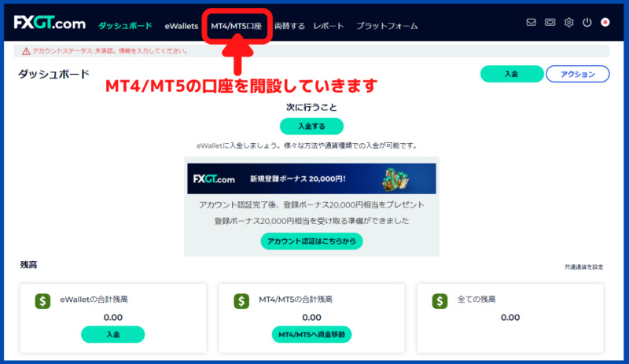Open the MT4/MT5口座 menu
This screenshot has width=629, height=364.
[x=237, y=26]
